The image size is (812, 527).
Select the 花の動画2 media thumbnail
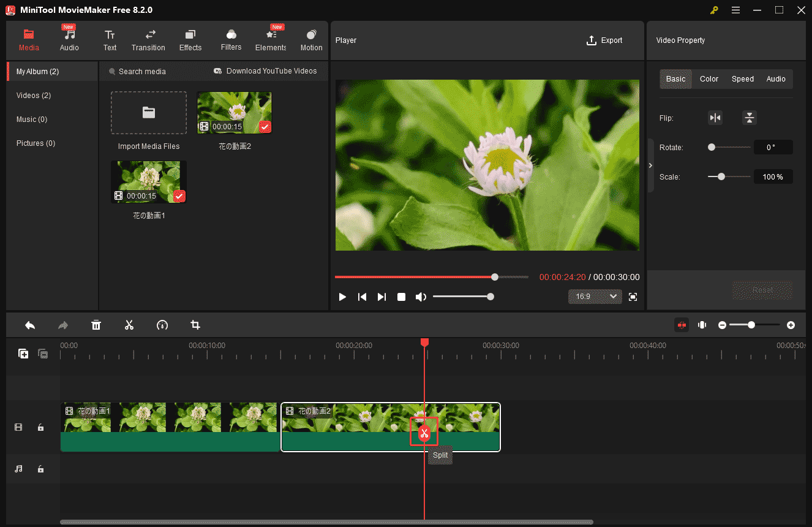point(234,113)
